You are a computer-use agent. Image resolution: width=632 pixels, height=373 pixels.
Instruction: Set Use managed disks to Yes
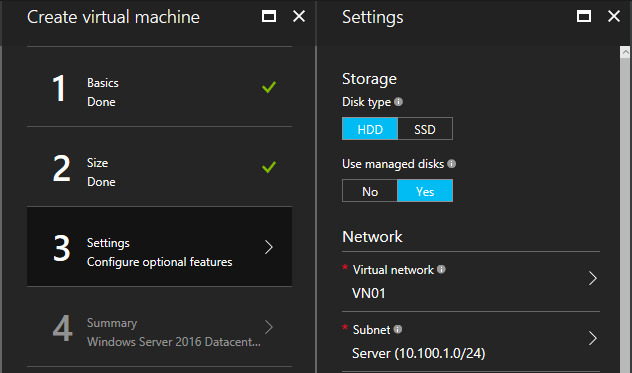coord(425,191)
